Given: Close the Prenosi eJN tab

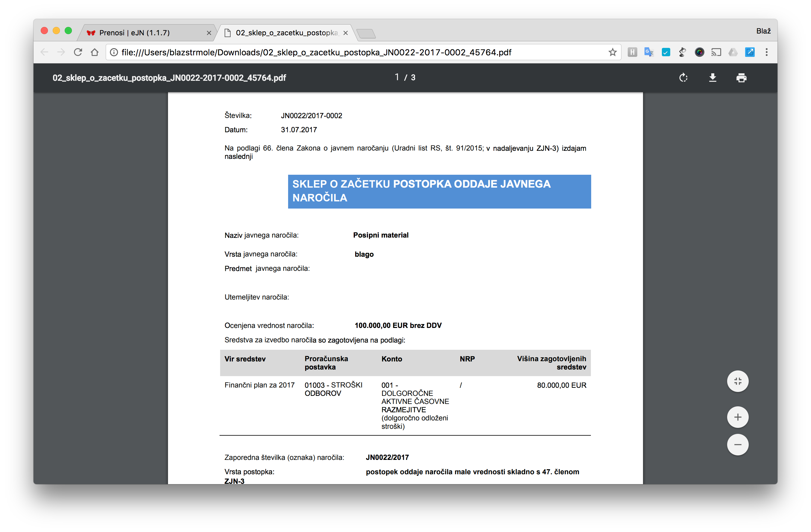Looking at the screenshot, I should point(209,33).
